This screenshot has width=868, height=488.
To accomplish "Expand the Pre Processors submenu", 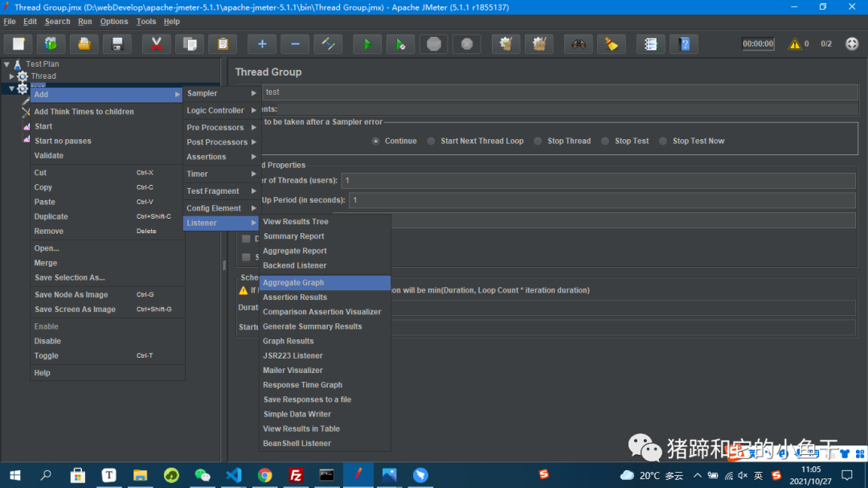I will [221, 127].
